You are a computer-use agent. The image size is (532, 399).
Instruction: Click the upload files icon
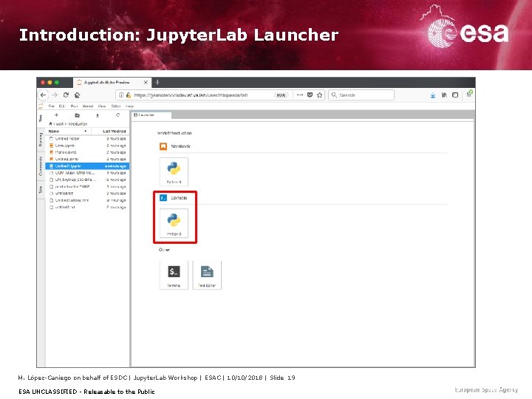coord(98,115)
